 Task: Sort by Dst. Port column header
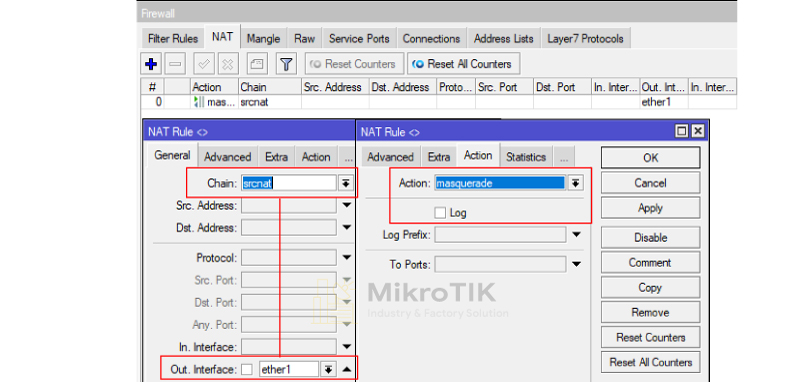click(562, 87)
